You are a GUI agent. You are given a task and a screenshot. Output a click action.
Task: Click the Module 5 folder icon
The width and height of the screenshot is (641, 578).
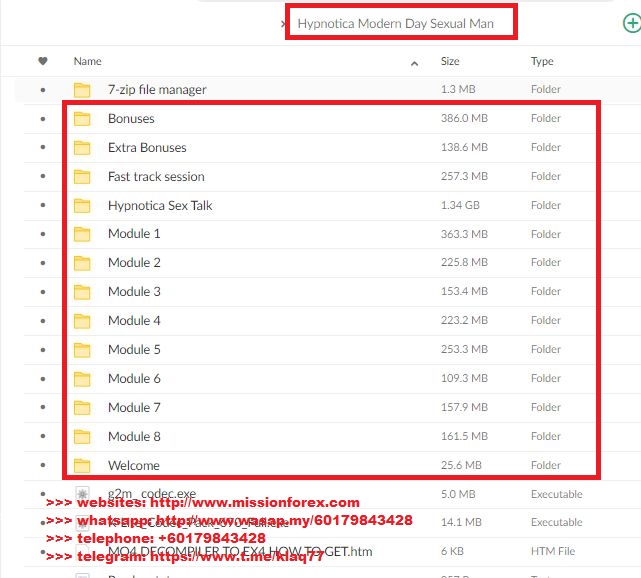tap(82, 350)
